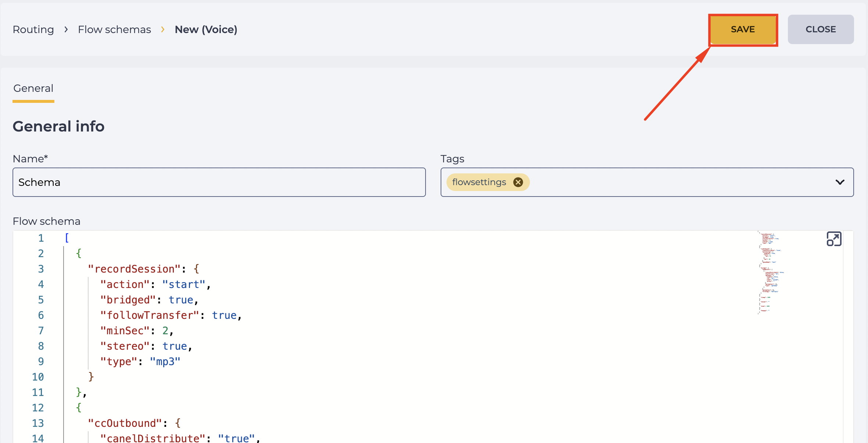This screenshot has height=443, width=868.
Task: Click the "minSec": 2 line
Action: (137, 331)
